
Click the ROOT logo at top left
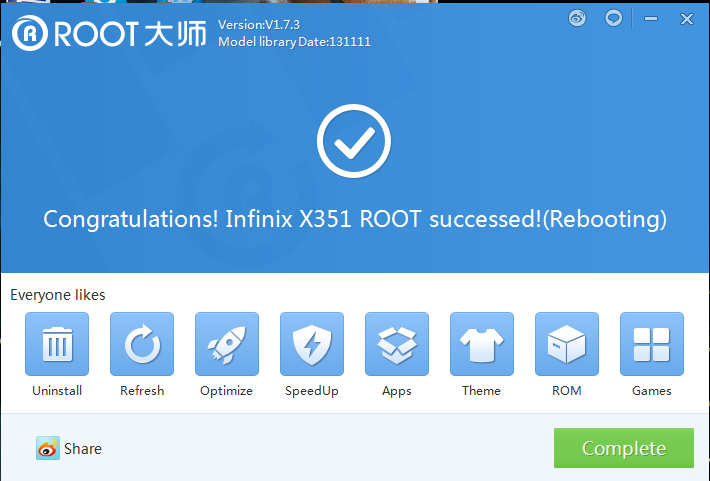(x=109, y=33)
